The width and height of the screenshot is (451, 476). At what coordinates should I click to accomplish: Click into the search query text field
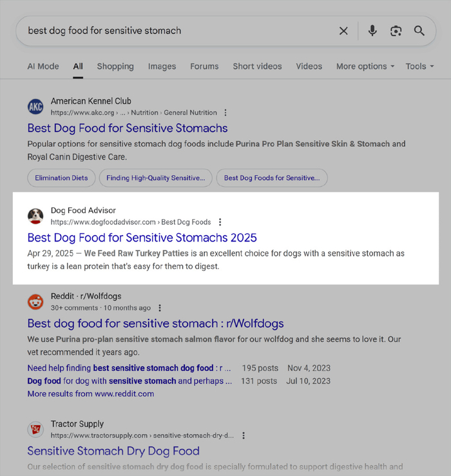(174, 31)
